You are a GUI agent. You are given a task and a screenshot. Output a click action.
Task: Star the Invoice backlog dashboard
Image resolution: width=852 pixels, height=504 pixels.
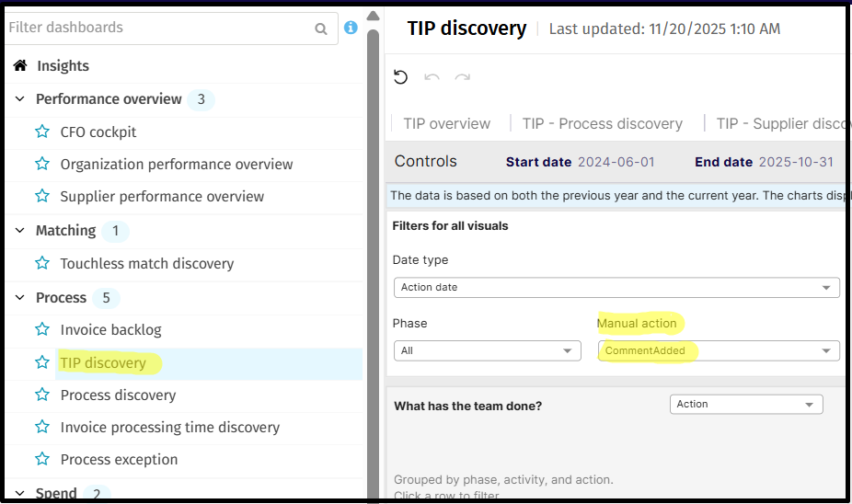point(42,329)
